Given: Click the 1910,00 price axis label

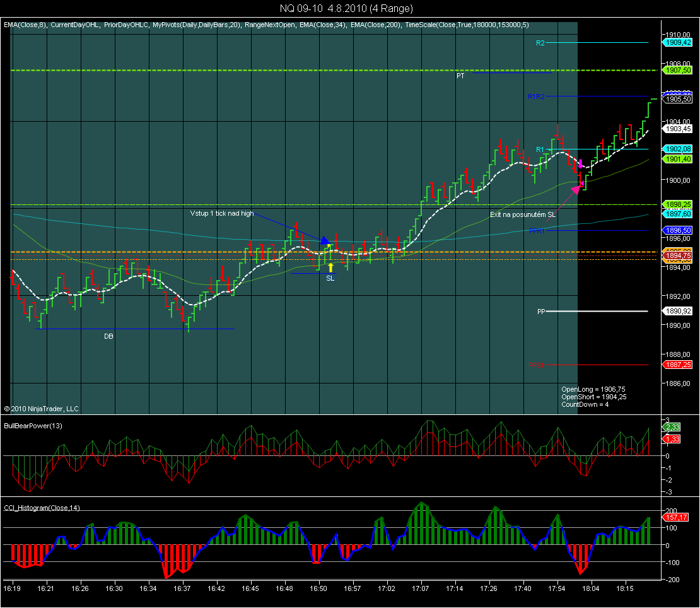Looking at the screenshot, I should pos(678,34).
